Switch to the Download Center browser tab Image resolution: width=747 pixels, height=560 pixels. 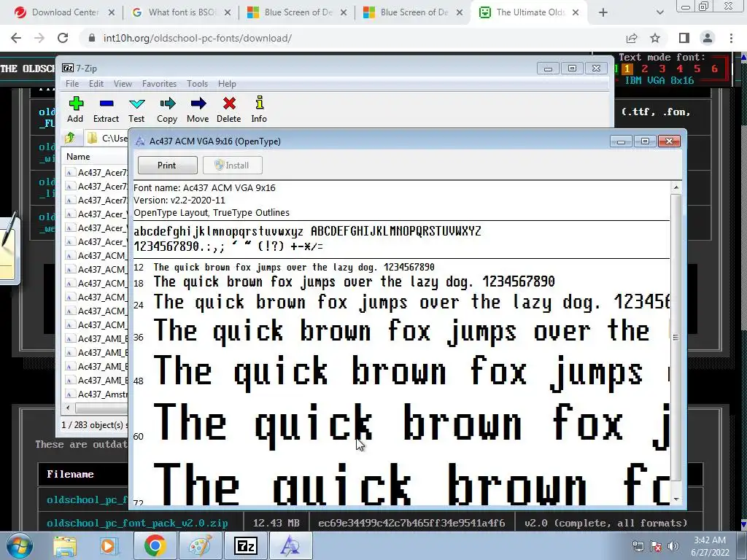click(65, 12)
